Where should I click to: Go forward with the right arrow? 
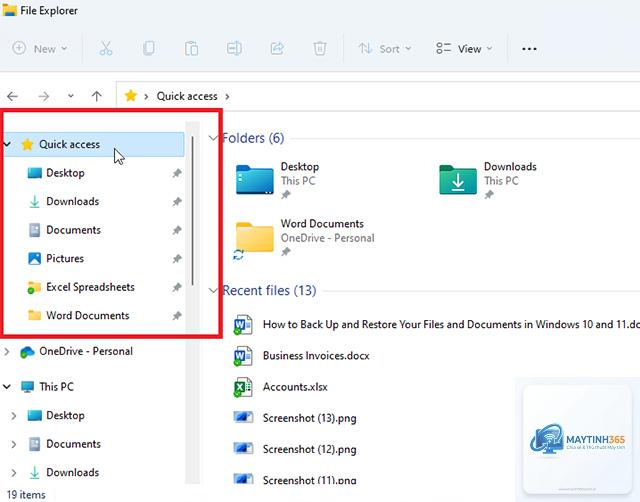[43, 96]
